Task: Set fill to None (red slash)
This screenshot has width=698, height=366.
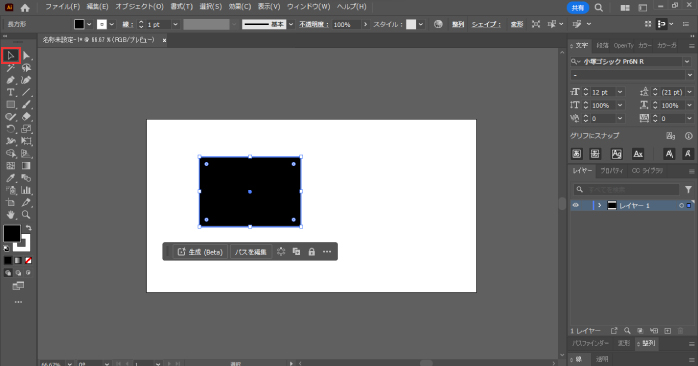Action: click(x=28, y=260)
